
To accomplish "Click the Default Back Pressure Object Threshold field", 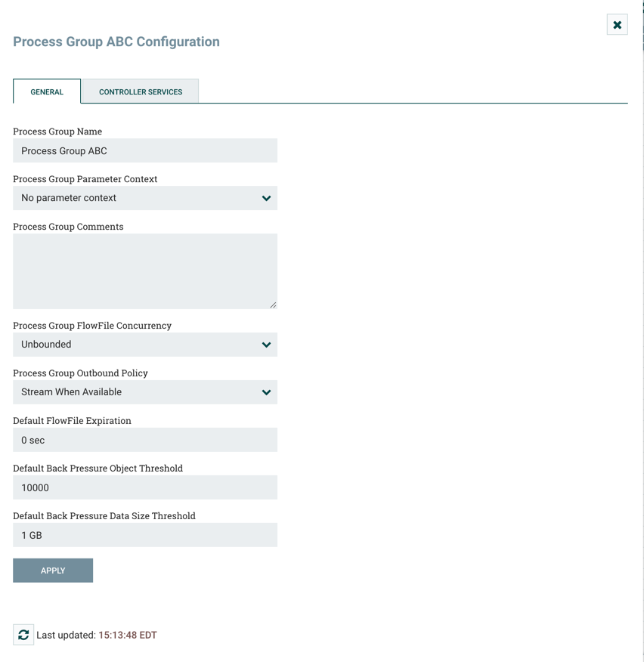I will (x=144, y=487).
